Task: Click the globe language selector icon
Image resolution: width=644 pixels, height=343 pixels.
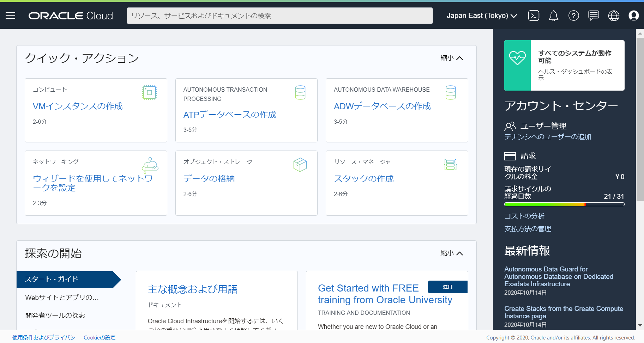Action: [x=614, y=16]
